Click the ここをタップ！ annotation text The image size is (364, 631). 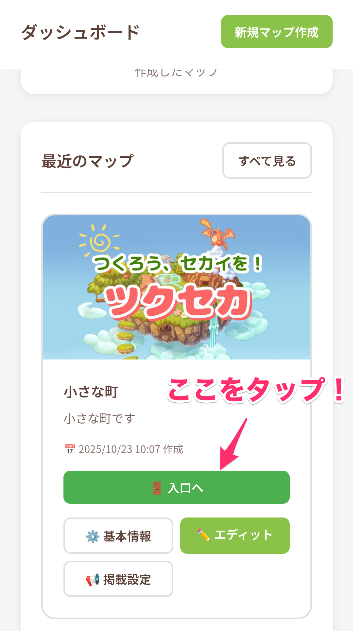point(256,390)
